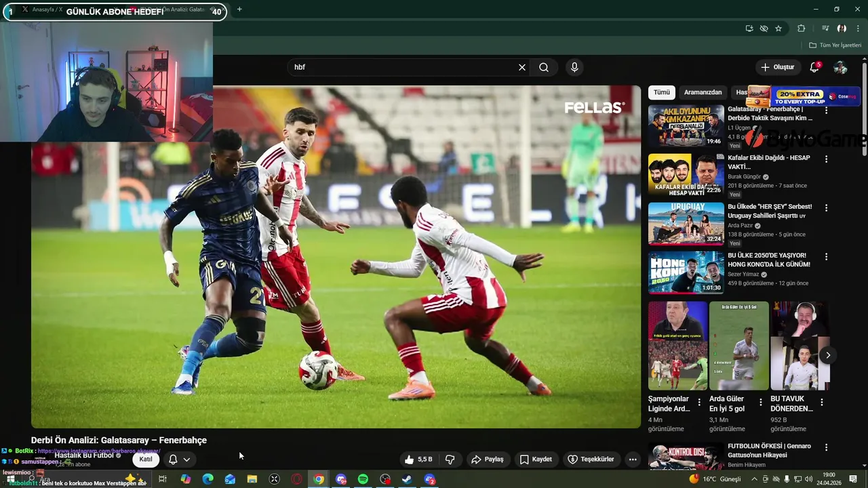Install app icon in address bar
The image size is (868, 488).
(x=749, y=28)
